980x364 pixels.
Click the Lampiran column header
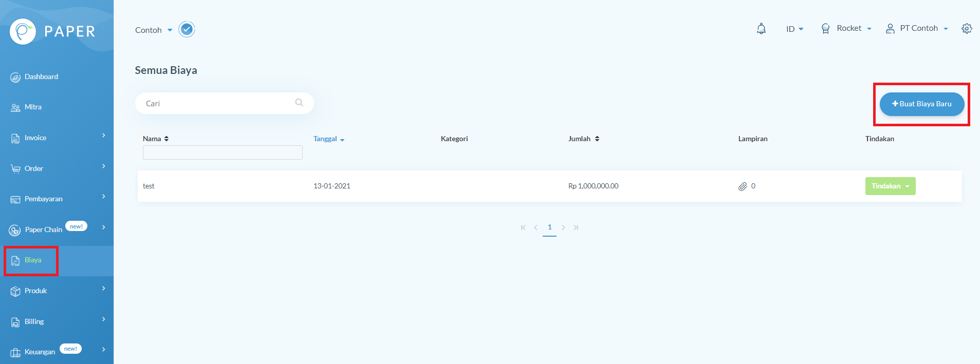[x=753, y=139]
